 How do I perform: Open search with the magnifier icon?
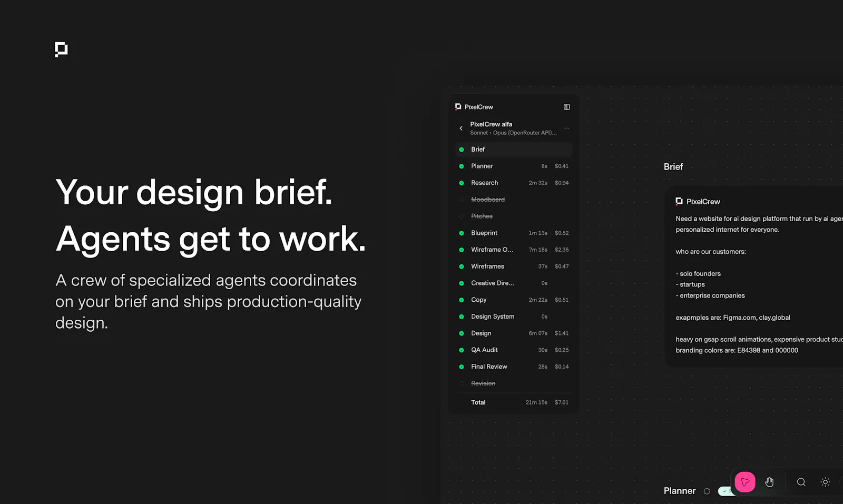coord(801,482)
